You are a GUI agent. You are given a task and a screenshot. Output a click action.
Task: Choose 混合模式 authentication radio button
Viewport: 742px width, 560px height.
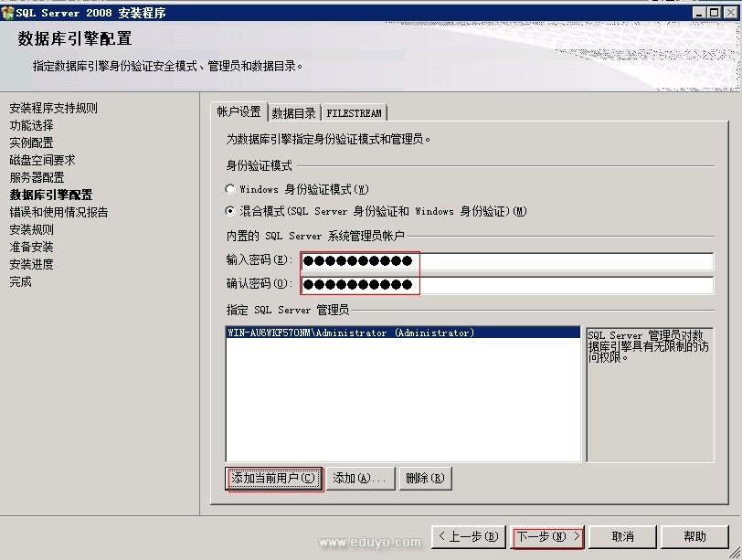click(230, 211)
